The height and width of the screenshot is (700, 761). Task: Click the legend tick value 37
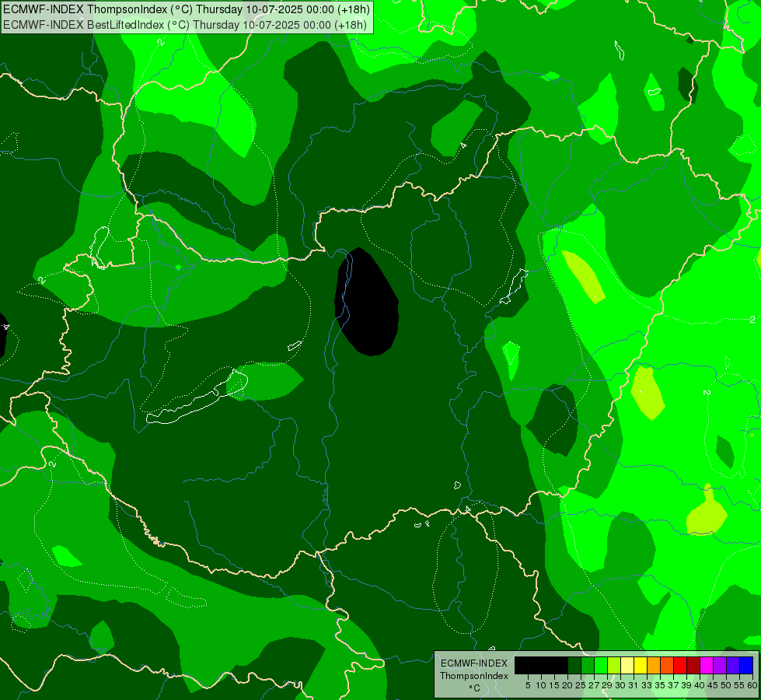click(x=674, y=685)
